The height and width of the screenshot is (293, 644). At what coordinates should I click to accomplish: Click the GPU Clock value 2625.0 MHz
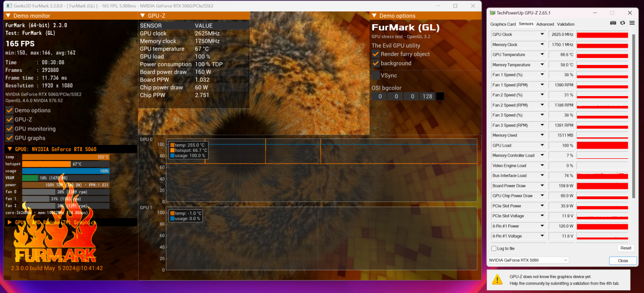561,34
